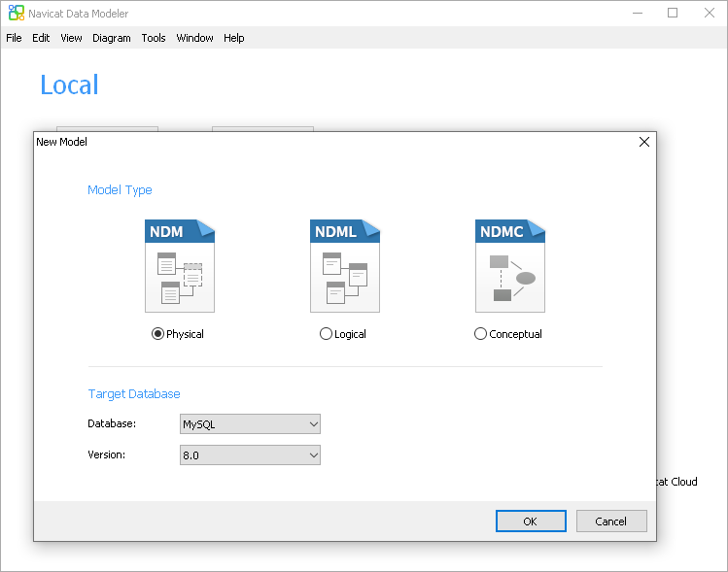Click the Version: field label
Viewport: 728px width, 572px height.
(x=106, y=454)
